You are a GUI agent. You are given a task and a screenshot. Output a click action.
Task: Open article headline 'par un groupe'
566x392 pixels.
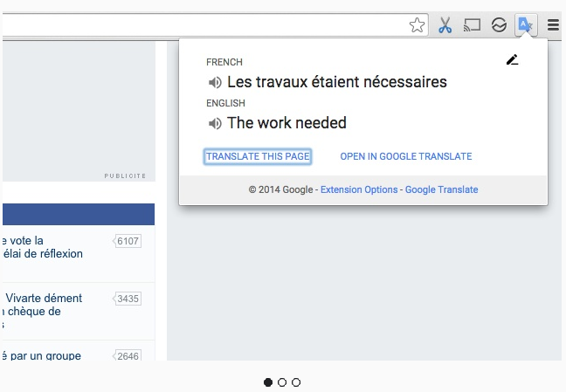coord(42,355)
